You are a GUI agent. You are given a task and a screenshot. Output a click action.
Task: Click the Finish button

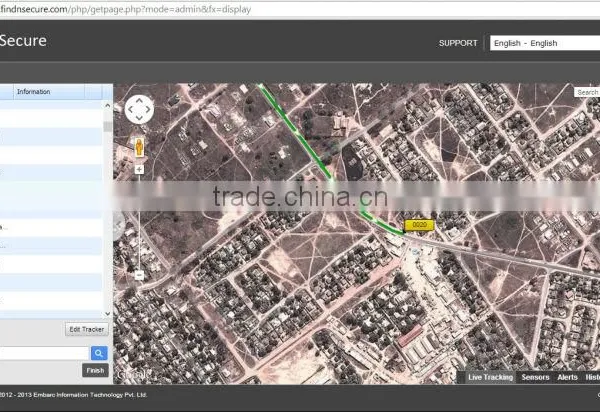[95, 370]
